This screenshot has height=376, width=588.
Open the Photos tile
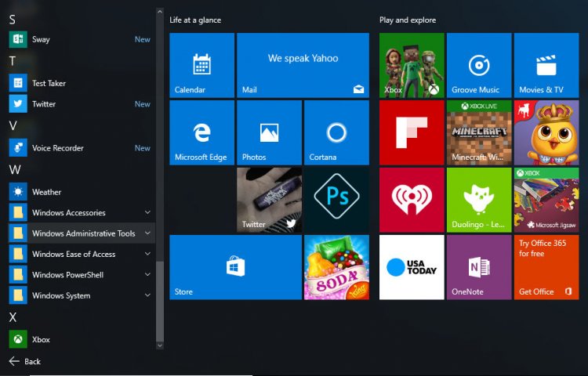tap(269, 132)
